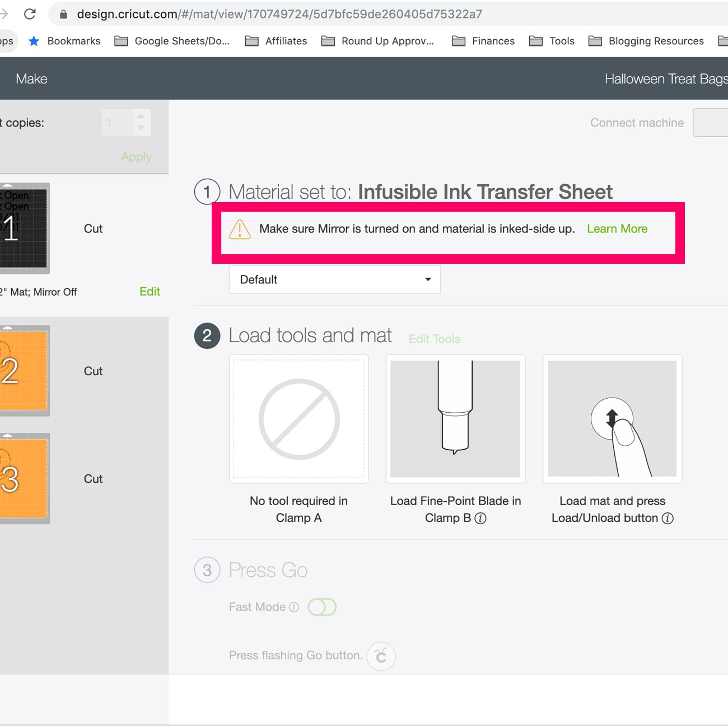Open the Bookmarks star item
728x728 pixels.
coord(64,41)
